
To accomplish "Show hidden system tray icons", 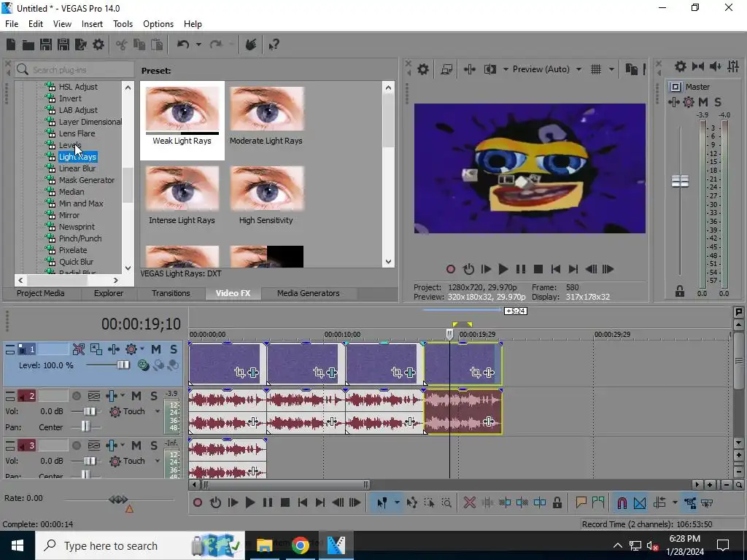I will coord(617,545).
